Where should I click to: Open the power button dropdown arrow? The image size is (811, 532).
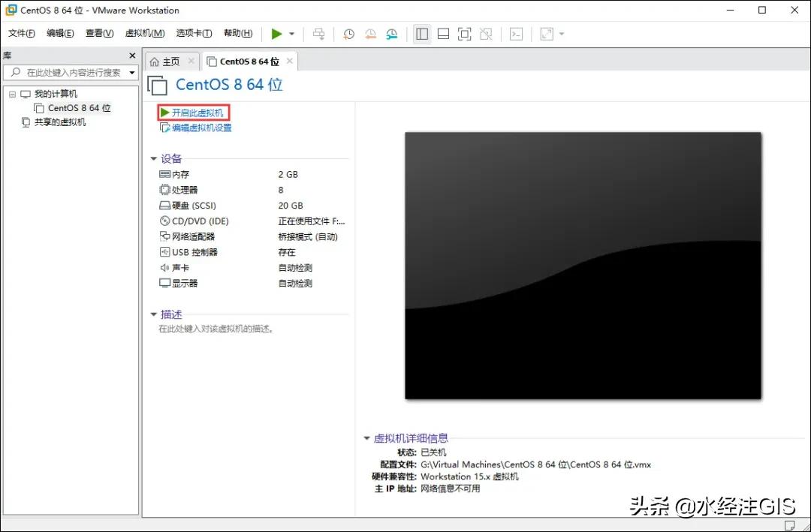click(x=291, y=34)
